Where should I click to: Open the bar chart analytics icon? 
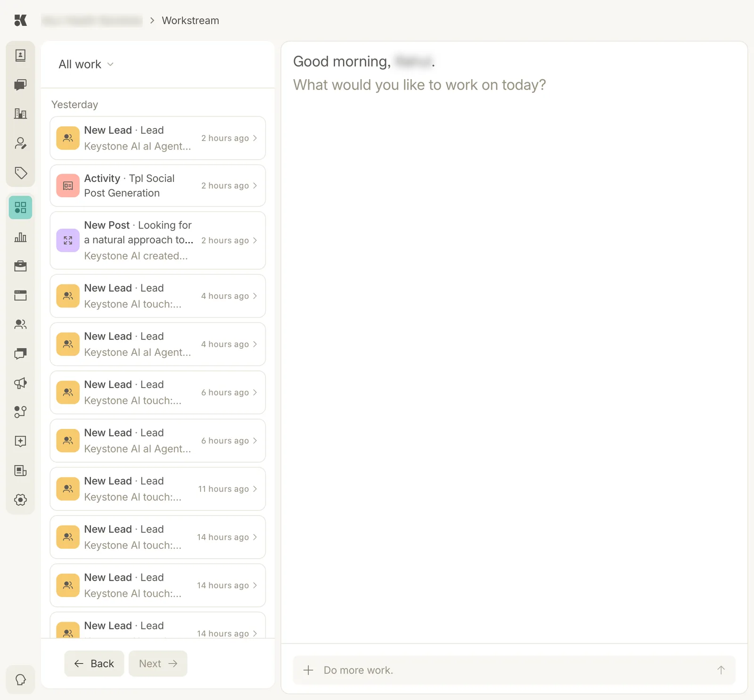[20, 237]
